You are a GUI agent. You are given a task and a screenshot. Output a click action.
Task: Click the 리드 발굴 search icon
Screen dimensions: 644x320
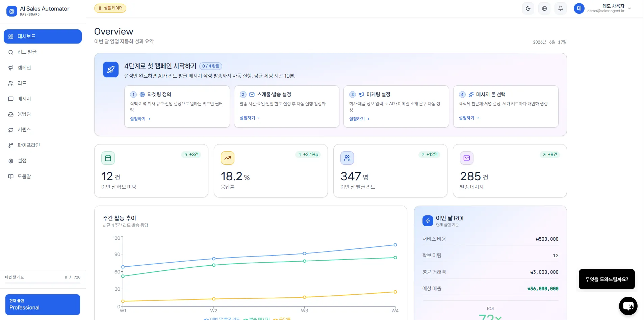coord(11,52)
